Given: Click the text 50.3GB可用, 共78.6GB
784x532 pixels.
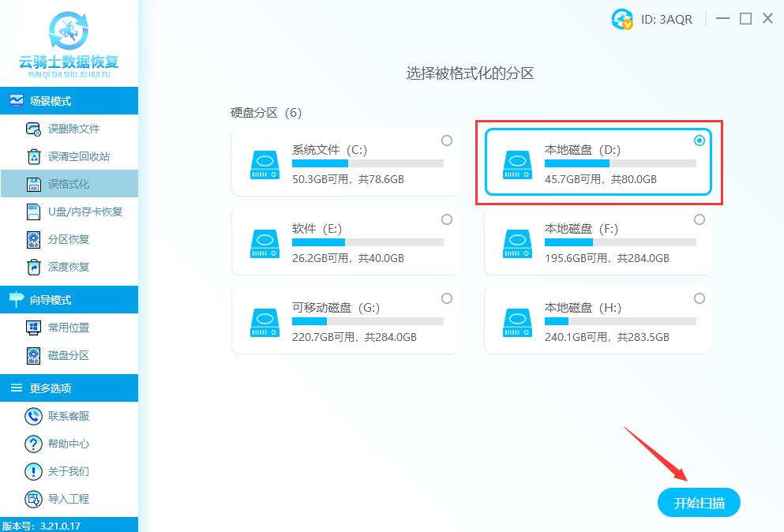Looking at the screenshot, I should click(348, 179).
